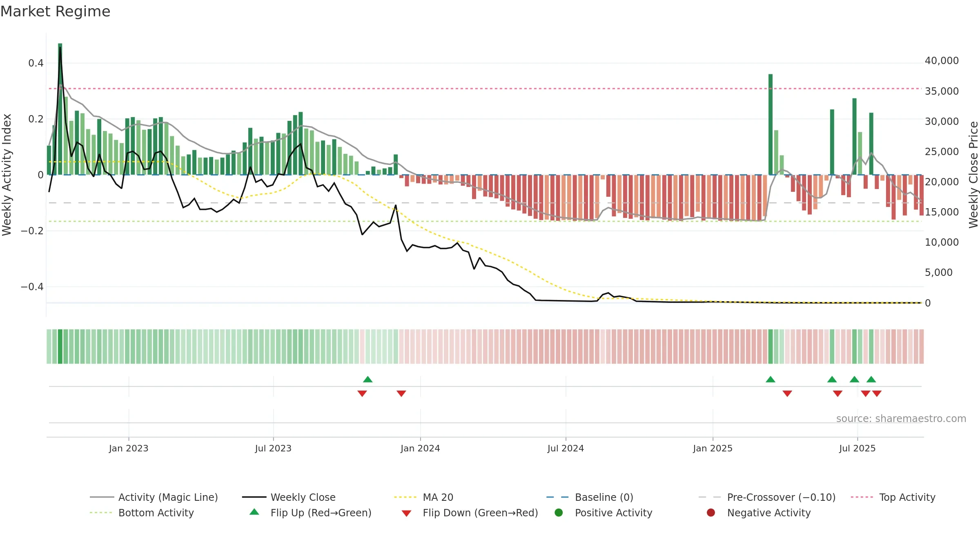980x551 pixels.
Task: Click the Jan 2024 axis label
Action: [420, 448]
